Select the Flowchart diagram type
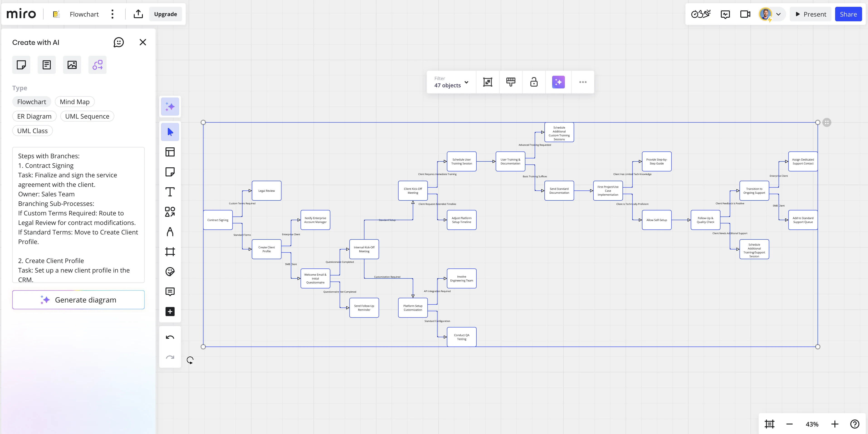The height and width of the screenshot is (434, 868). 32,102
